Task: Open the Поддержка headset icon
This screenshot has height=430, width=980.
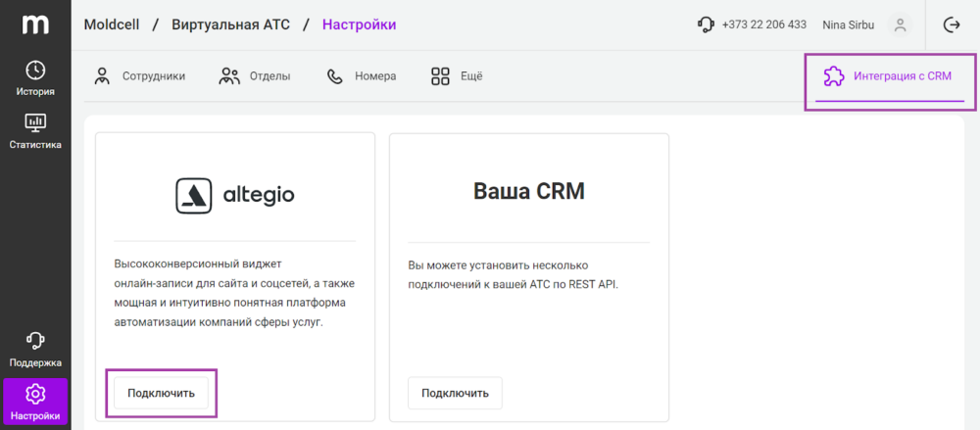Action: point(35,341)
